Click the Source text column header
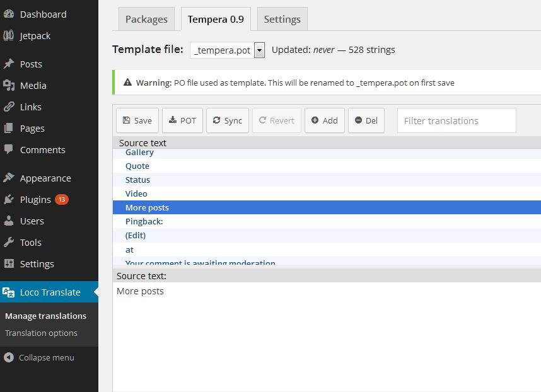The image size is (541, 392). click(x=327, y=142)
